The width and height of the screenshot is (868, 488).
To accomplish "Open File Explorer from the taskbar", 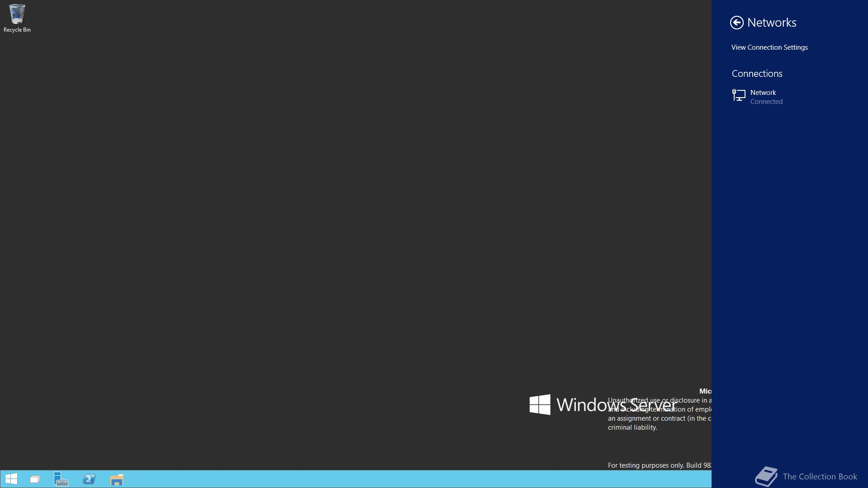I will pos(117,479).
